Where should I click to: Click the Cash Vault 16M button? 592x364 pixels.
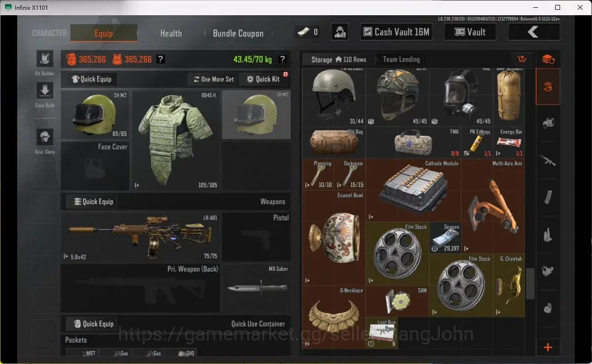tap(396, 32)
